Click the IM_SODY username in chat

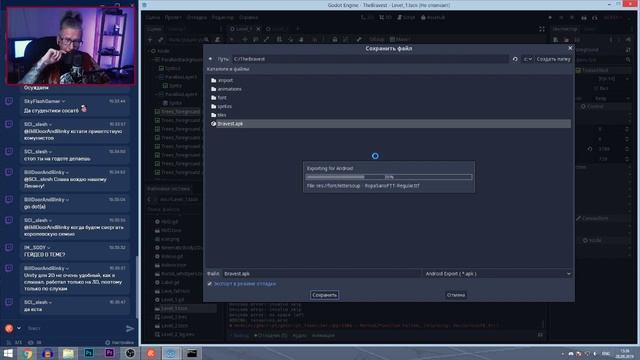pos(35,248)
